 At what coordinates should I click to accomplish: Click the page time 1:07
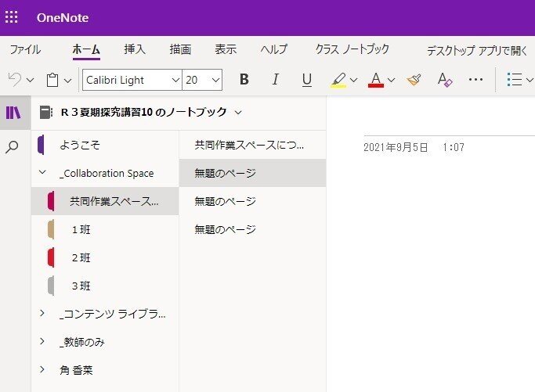pyautogui.click(x=454, y=147)
